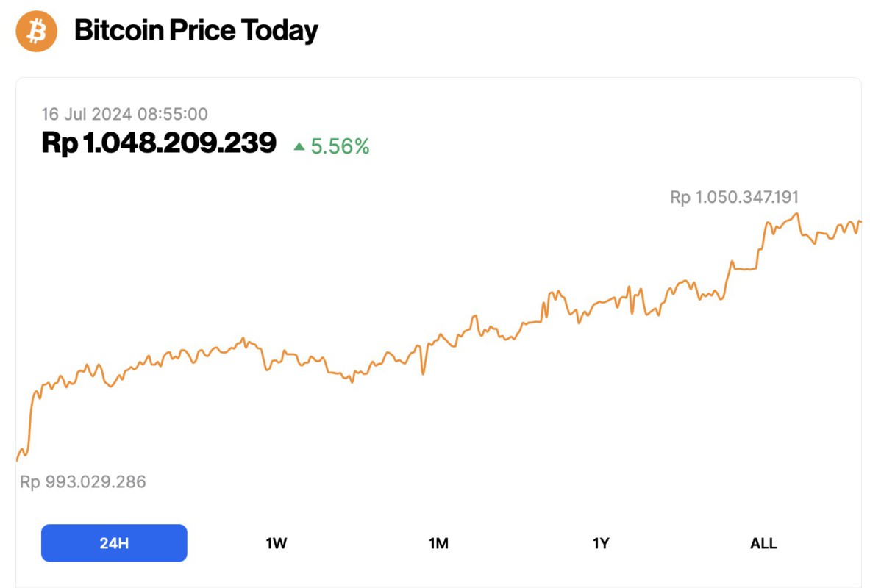
Task: Display ALL time price history
Action: (x=763, y=543)
